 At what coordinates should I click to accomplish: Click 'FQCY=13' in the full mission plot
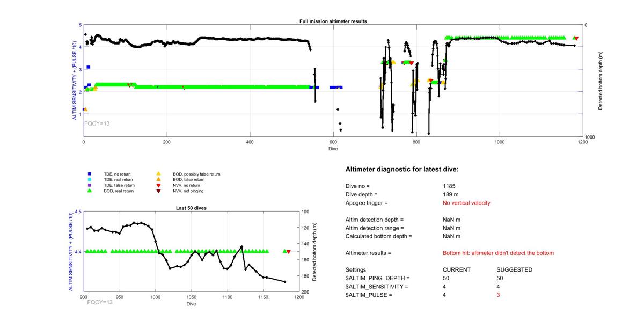[97, 123]
